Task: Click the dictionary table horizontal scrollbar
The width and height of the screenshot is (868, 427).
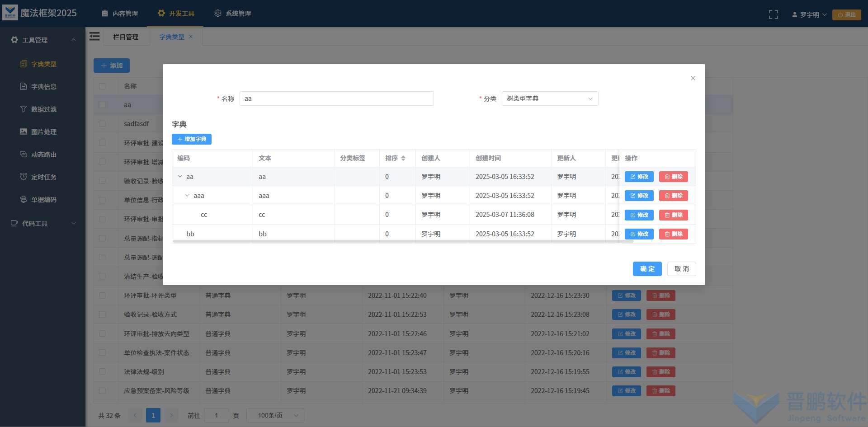Action: tap(403, 241)
